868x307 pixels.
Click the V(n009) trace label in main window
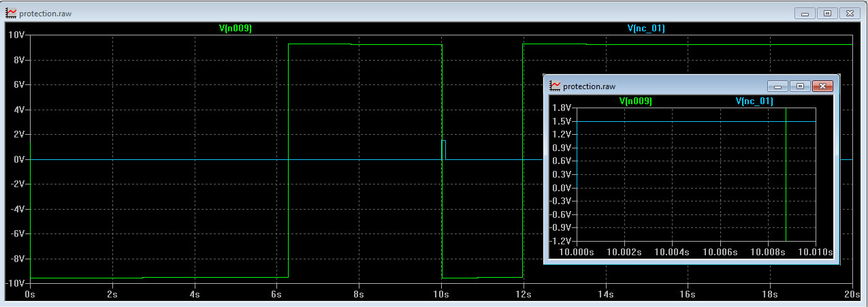click(236, 29)
